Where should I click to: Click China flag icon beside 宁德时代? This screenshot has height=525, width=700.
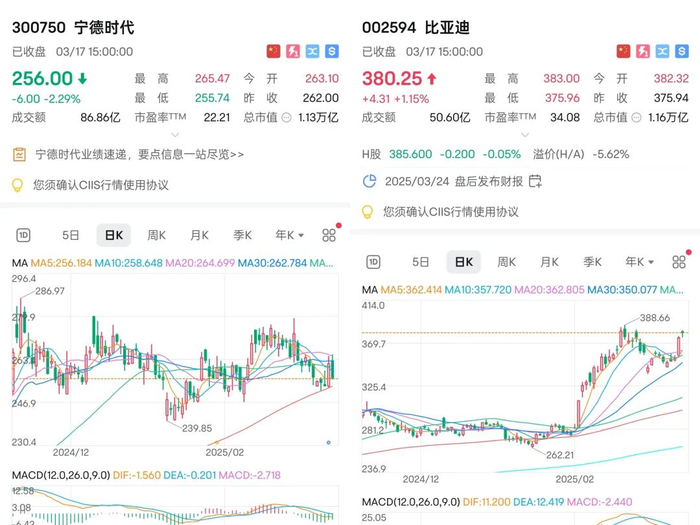tap(274, 51)
